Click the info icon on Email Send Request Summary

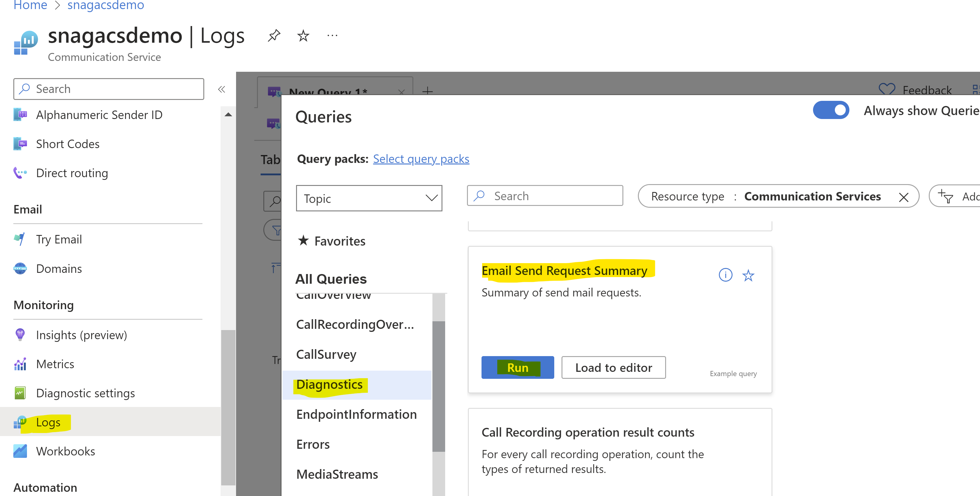(x=725, y=275)
